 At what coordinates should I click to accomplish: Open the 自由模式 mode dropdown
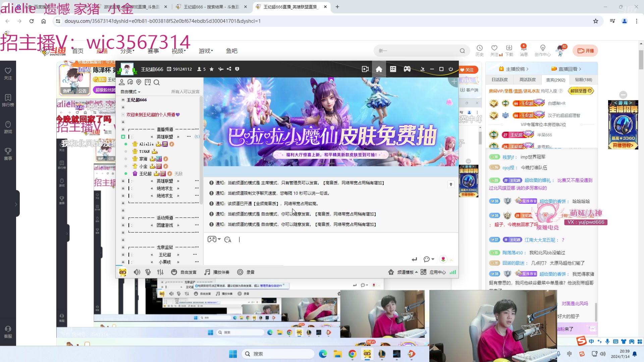pyautogui.click(x=130, y=92)
